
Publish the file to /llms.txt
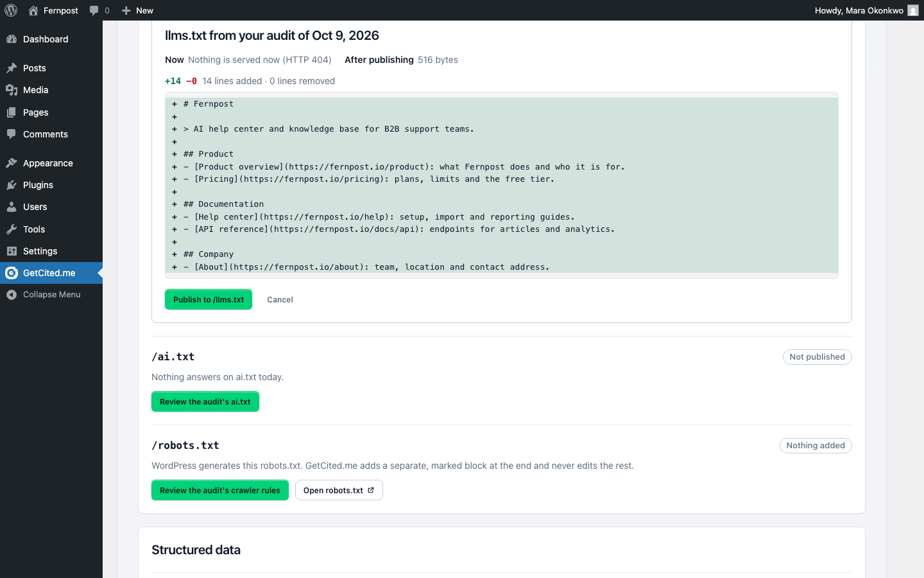click(209, 299)
